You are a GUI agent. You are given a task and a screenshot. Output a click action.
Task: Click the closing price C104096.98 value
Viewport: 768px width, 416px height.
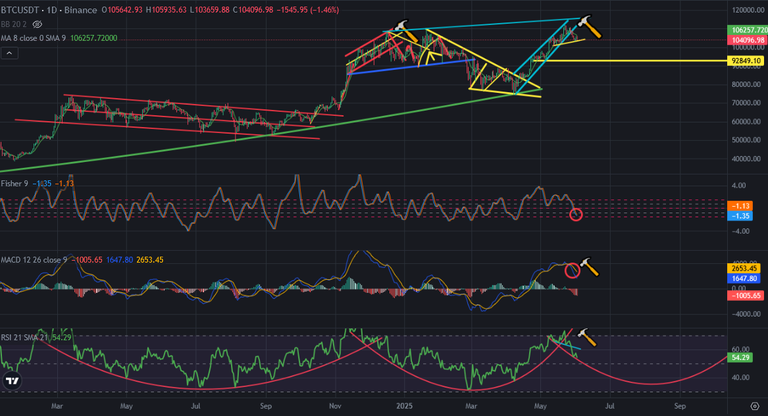(x=253, y=10)
